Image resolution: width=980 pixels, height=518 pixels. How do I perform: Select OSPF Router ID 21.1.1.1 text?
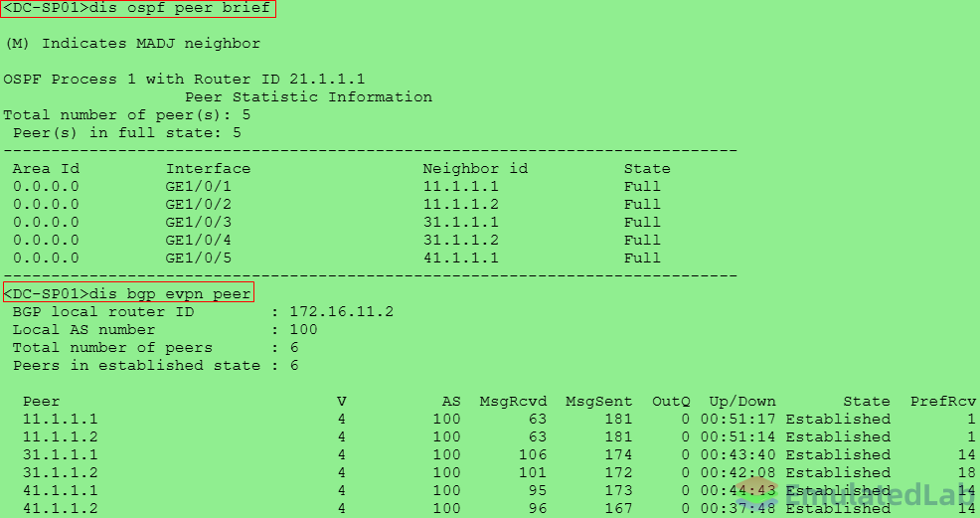point(327,80)
